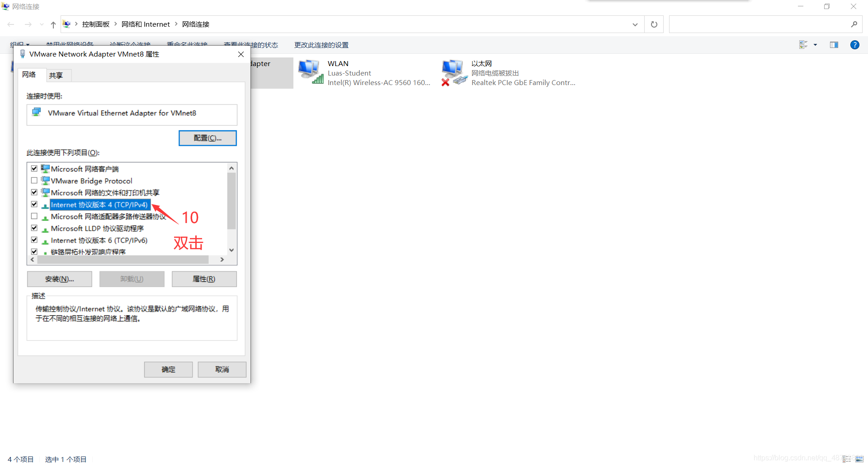Click the 安装(N)... button

click(60, 279)
